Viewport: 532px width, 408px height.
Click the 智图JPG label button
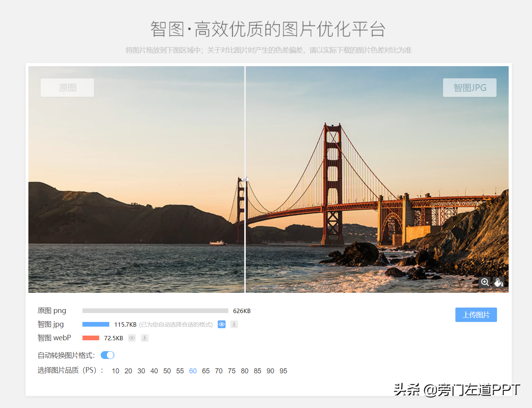point(470,88)
